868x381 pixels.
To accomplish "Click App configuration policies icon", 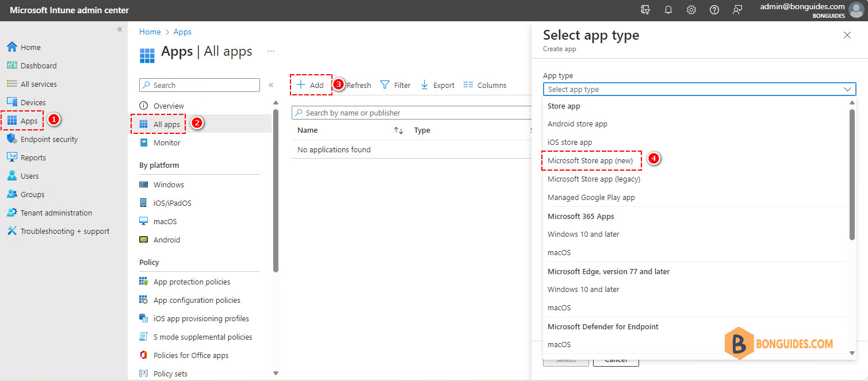I will coord(143,300).
